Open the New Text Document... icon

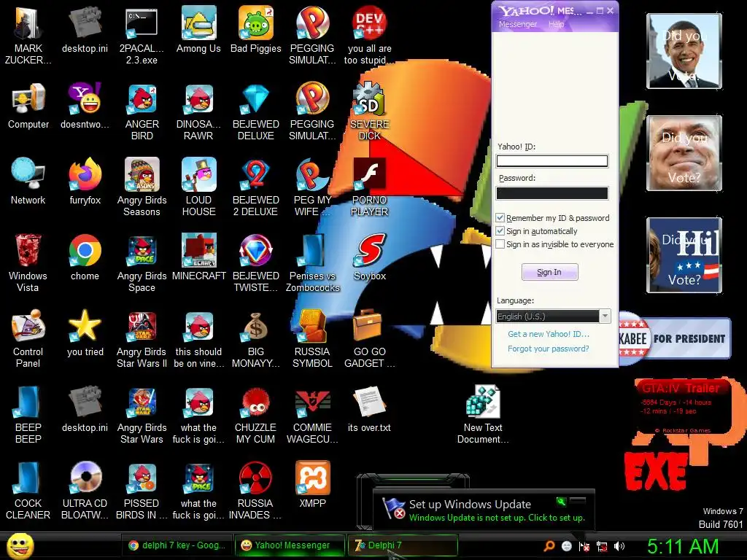[483, 414]
